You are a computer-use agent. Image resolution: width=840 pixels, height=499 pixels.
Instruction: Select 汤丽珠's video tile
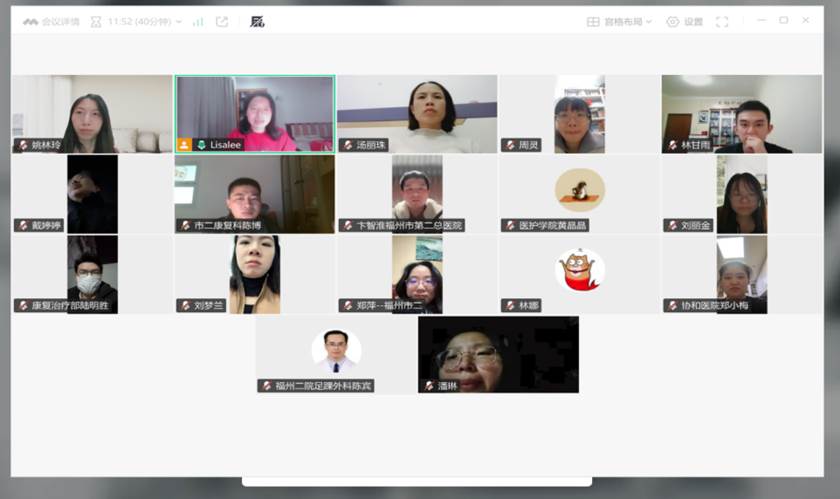click(x=417, y=113)
